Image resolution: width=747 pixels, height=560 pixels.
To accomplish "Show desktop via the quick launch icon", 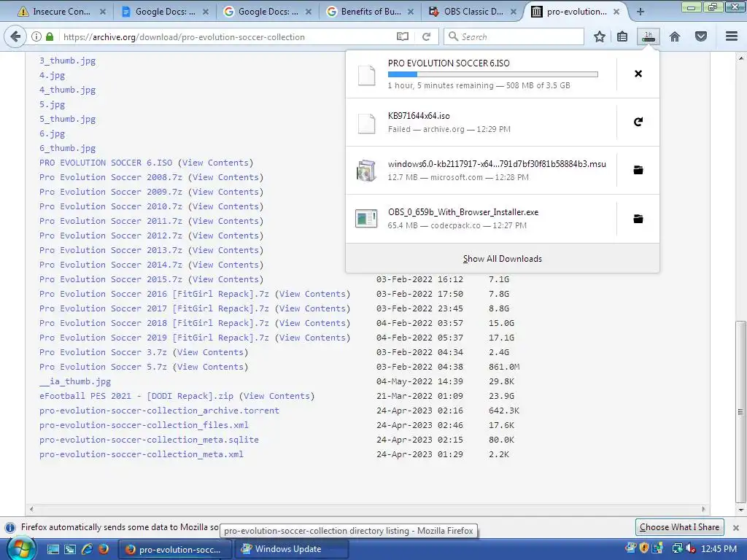I will tap(53, 549).
